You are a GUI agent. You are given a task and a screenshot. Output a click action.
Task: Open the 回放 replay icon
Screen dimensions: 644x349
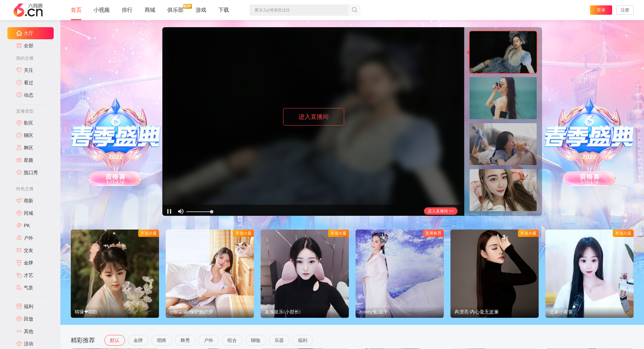[19, 319]
